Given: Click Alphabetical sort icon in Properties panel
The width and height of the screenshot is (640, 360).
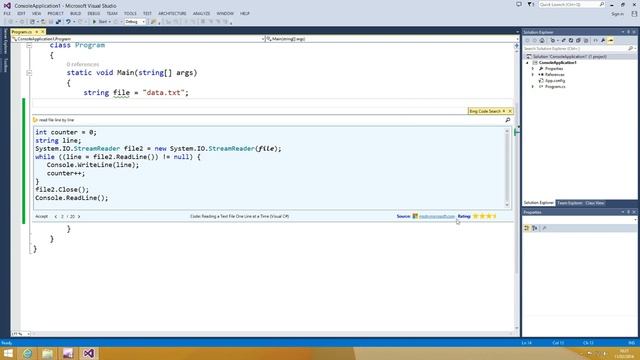Looking at the screenshot, I should point(535,228).
